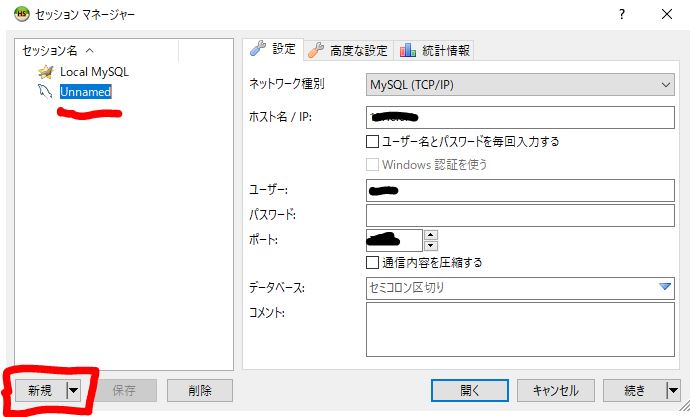Click the bar chart icon on 統計情報 tab
690x417 pixels.
click(x=407, y=50)
